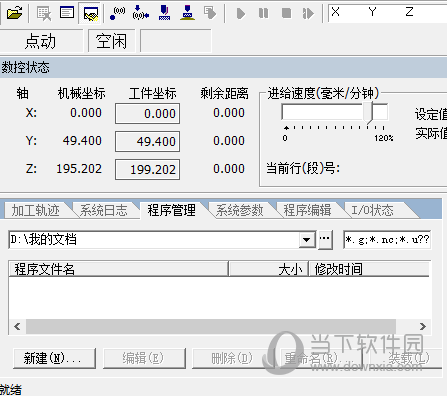Viewport: 447px width, 396px height.
Task: Click the feed rate slider track
Action: 335,112
